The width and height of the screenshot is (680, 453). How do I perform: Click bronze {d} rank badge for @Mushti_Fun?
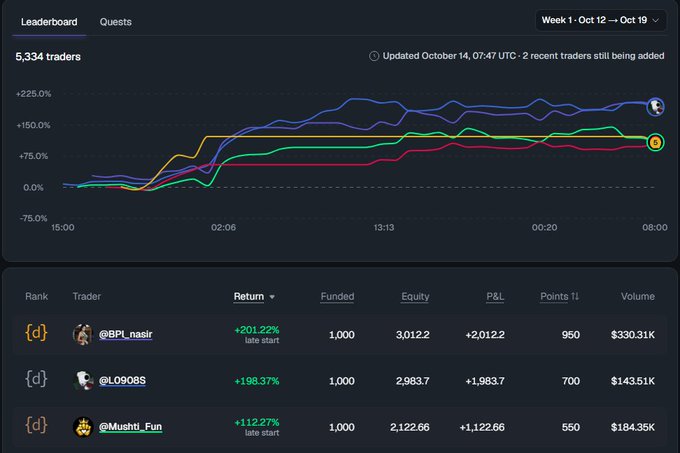point(36,425)
